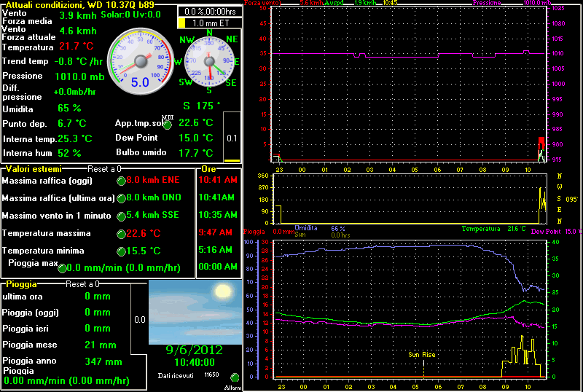Click the wind direction history graph
583x392 pixels.
coord(410,199)
